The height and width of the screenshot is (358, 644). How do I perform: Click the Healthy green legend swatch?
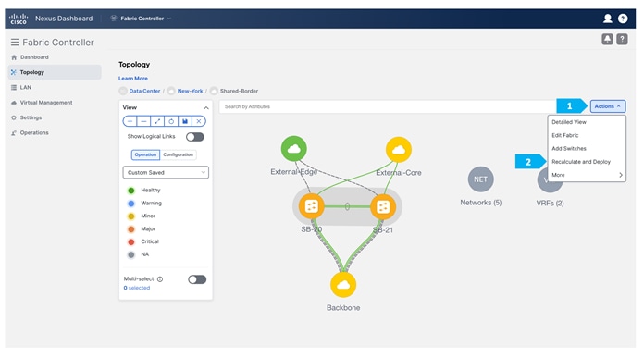(x=131, y=191)
